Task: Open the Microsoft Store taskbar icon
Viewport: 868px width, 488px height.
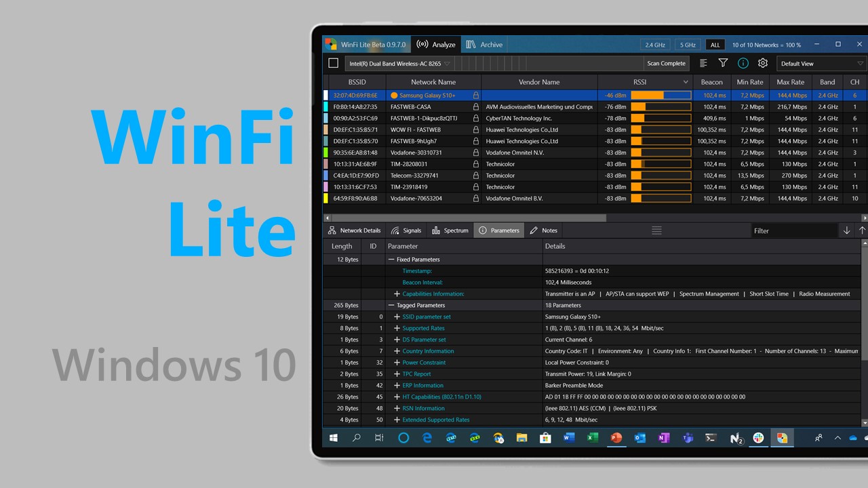Action: tap(545, 438)
